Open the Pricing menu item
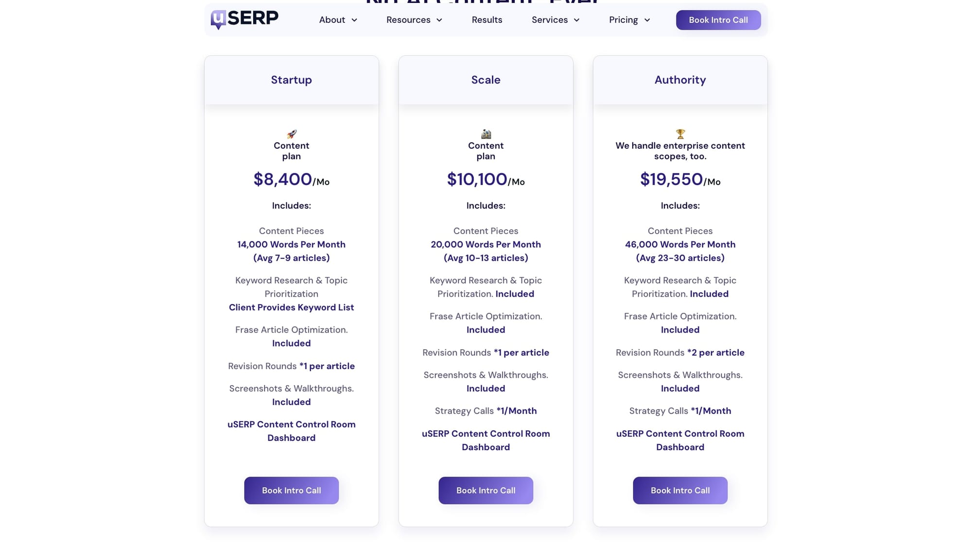Viewport: 972px width, 560px height. click(623, 20)
